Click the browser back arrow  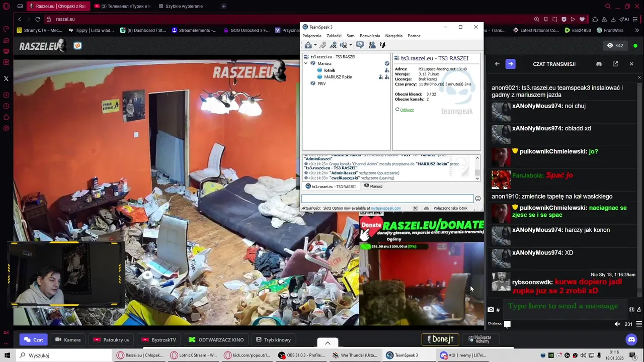click(20, 19)
